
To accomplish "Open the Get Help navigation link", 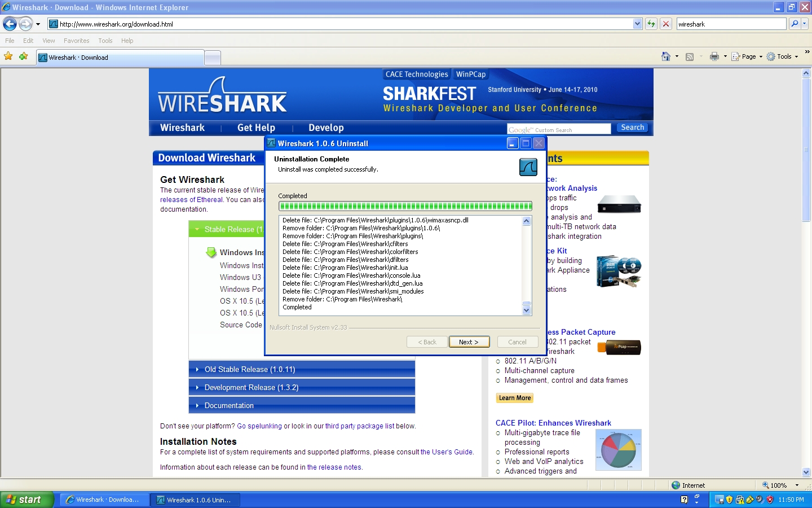I will (x=256, y=128).
